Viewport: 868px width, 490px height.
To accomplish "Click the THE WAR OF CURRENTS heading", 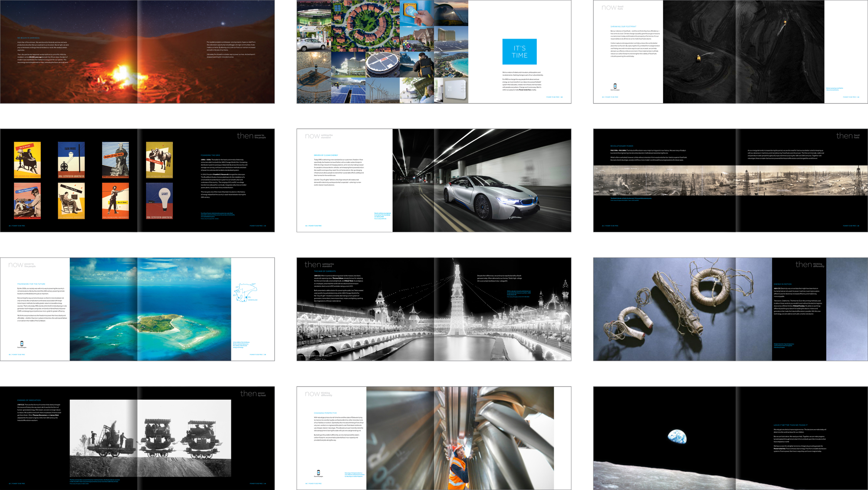I will [325, 271].
